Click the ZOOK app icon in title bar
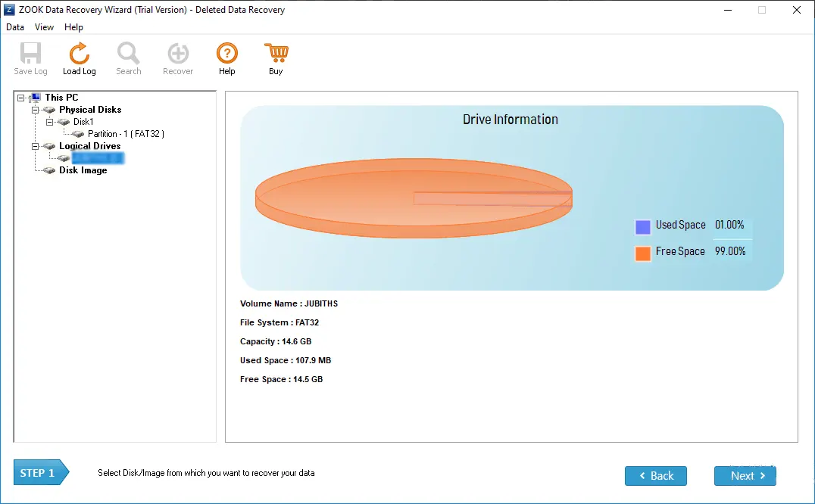The height and width of the screenshot is (504, 815). [x=9, y=10]
